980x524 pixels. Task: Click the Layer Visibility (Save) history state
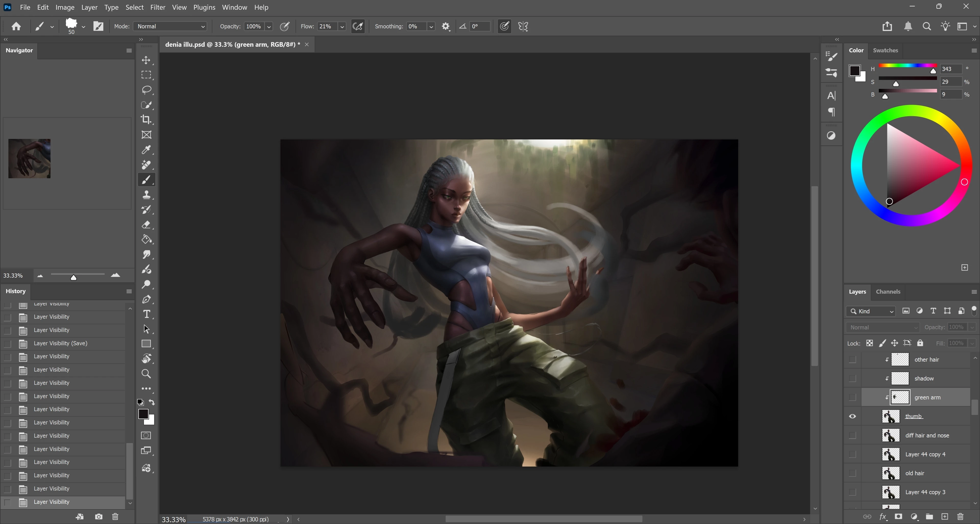(x=60, y=343)
